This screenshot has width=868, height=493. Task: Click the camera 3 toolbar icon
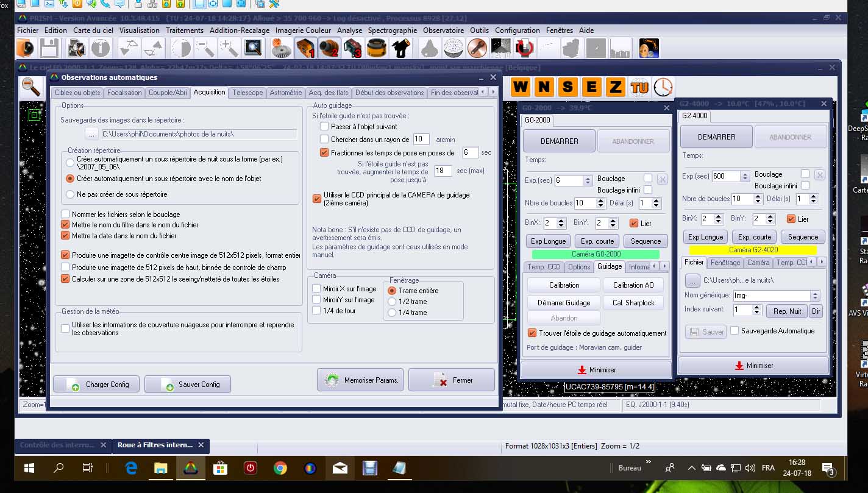(x=352, y=48)
